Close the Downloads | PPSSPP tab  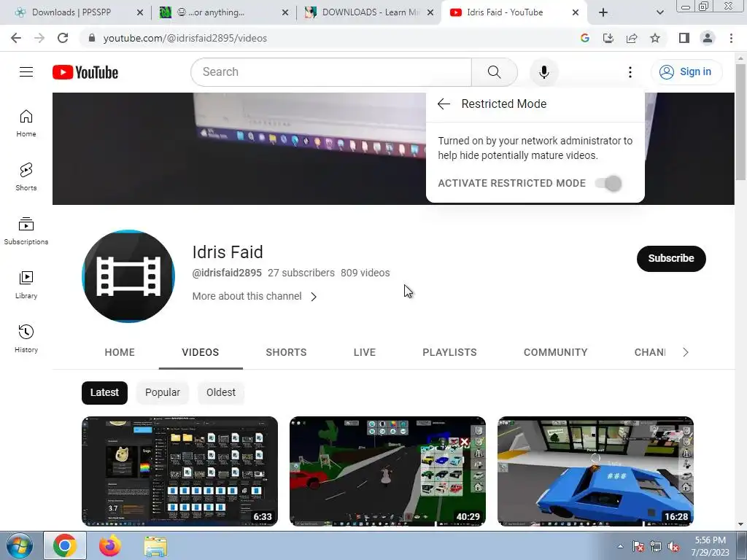click(140, 12)
